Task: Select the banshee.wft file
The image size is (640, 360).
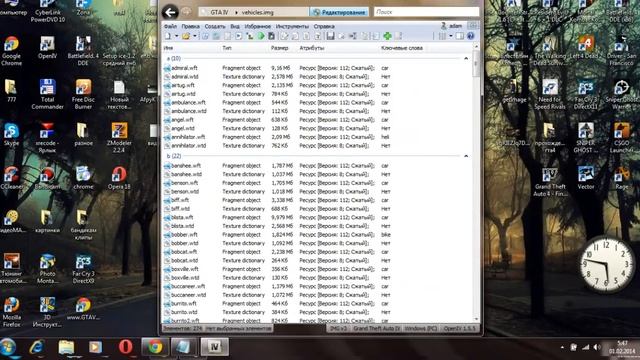Action: pos(186,166)
